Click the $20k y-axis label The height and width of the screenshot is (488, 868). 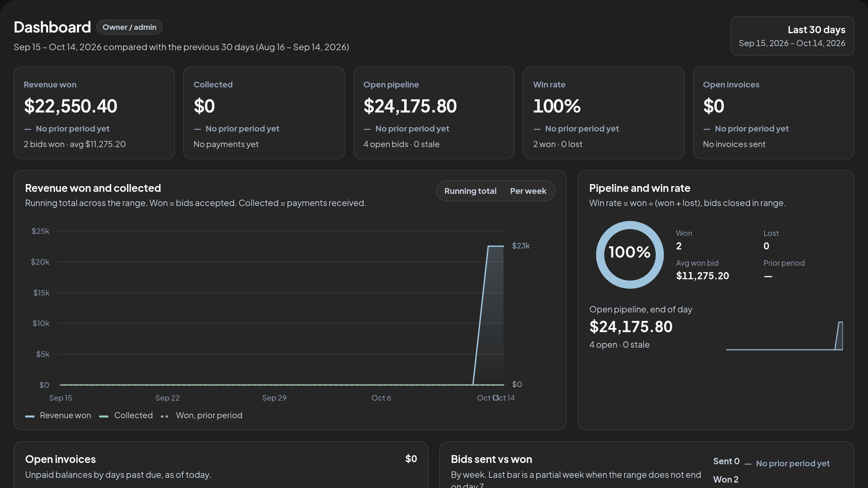[40, 262]
